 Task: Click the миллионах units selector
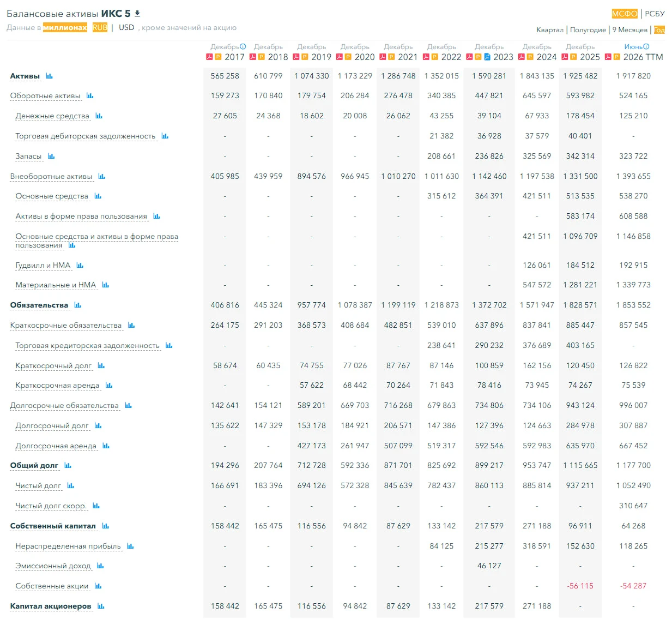click(65, 27)
